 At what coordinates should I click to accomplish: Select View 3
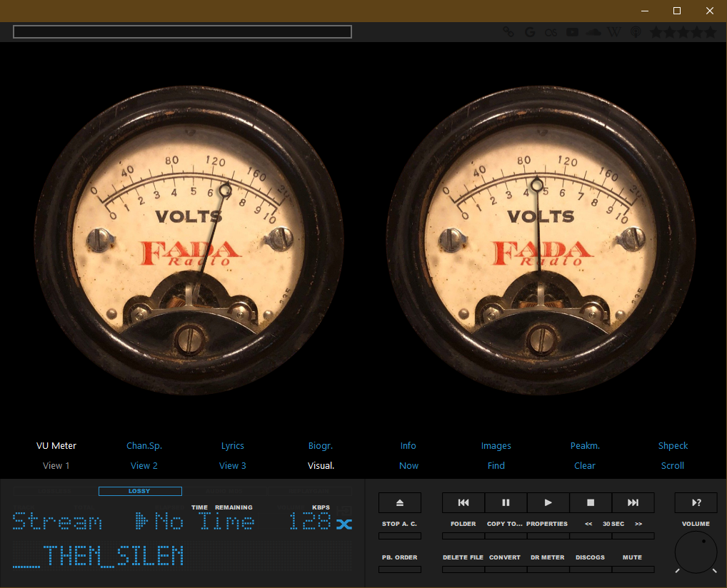click(232, 466)
